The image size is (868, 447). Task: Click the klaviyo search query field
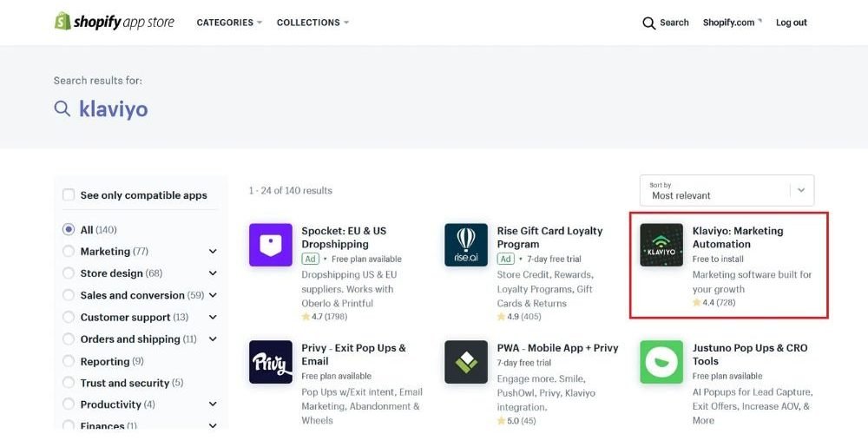point(114,108)
